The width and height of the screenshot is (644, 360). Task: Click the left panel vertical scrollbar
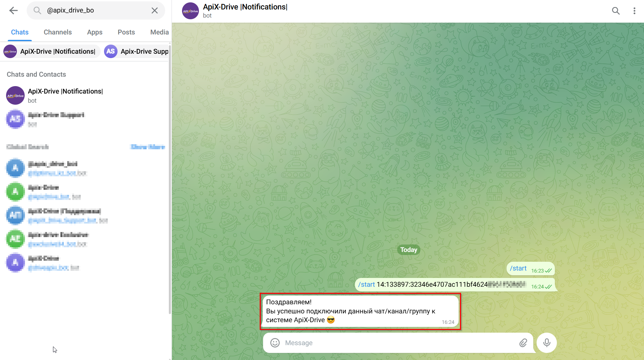[x=170, y=179]
